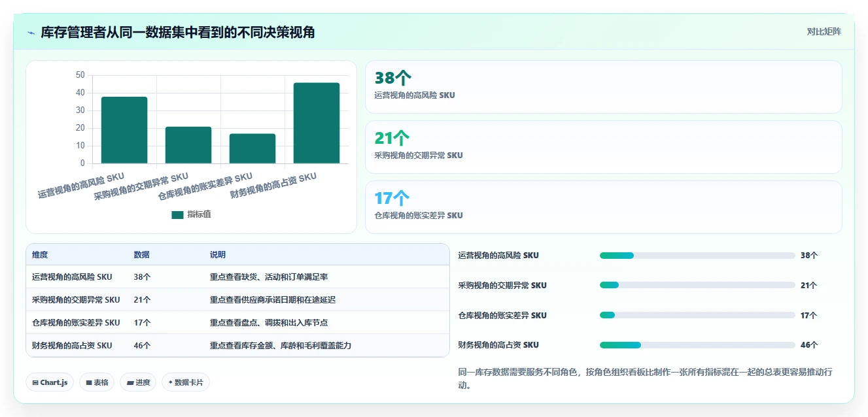The height and width of the screenshot is (417, 868).
Task: Click progress bar for 财务视角的高占资 SKU
Action: tap(697, 345)
